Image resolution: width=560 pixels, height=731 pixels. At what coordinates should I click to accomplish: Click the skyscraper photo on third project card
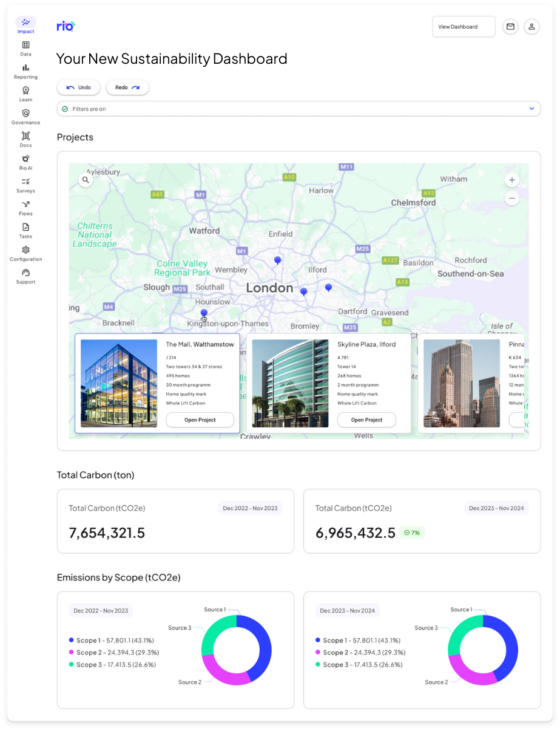pyautogui.click(x=462, y=383)
